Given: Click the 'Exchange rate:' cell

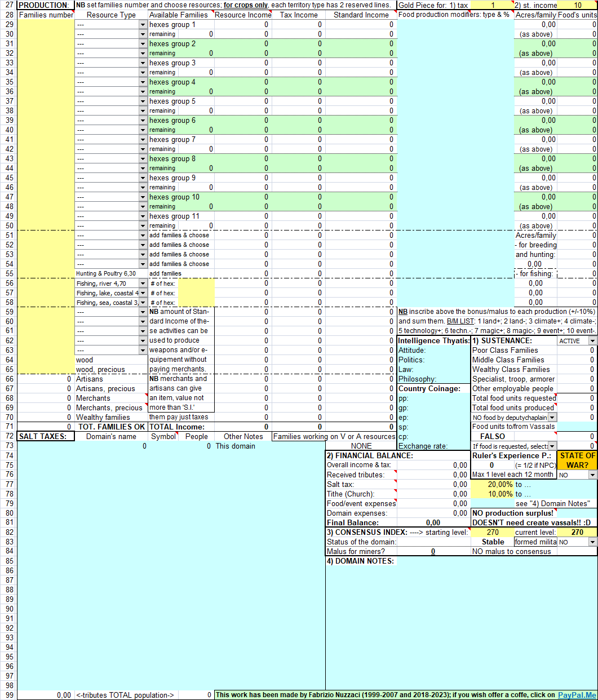Looking at the screenshot, I should (433, 446).
